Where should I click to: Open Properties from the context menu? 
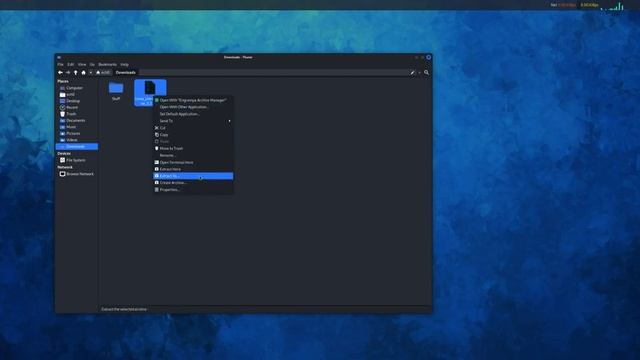(193, 190)
